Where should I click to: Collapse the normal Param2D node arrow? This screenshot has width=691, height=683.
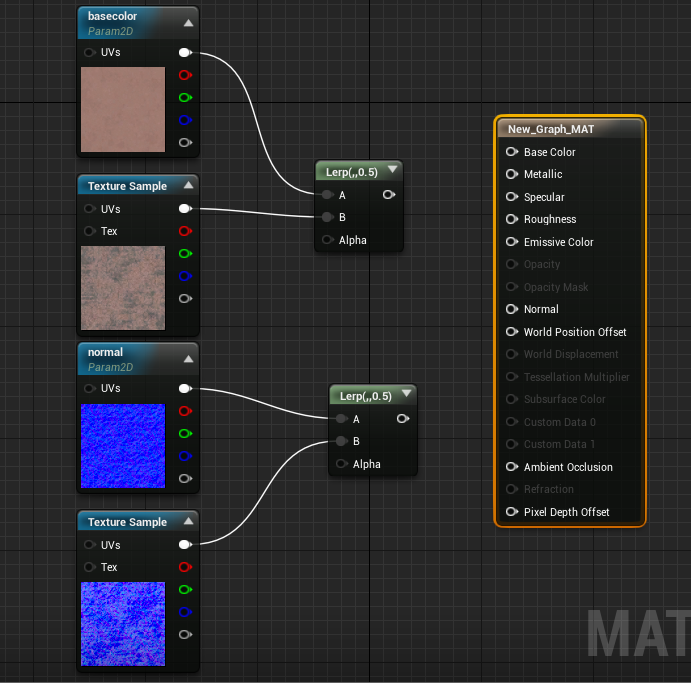188,358
